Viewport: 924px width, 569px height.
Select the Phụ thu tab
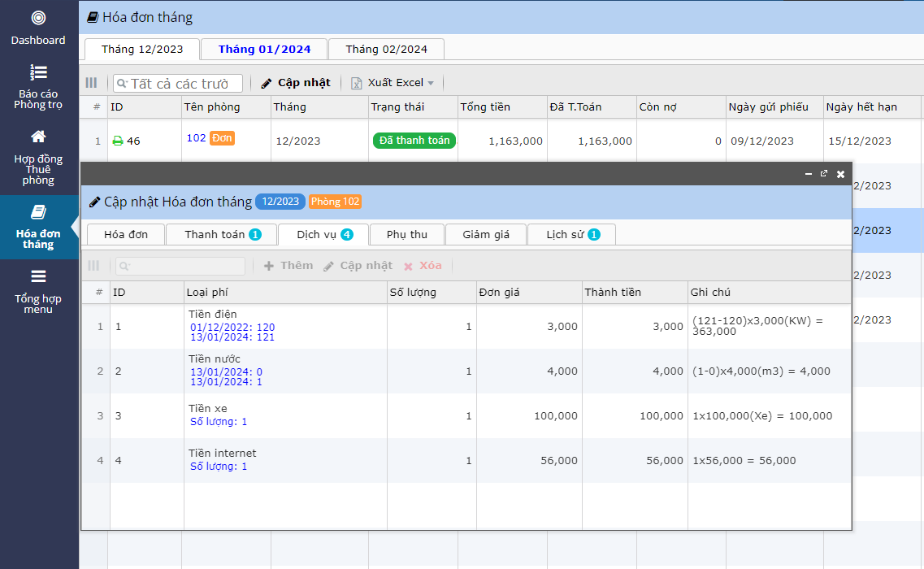pyautogui.click(x=406, y=235)
